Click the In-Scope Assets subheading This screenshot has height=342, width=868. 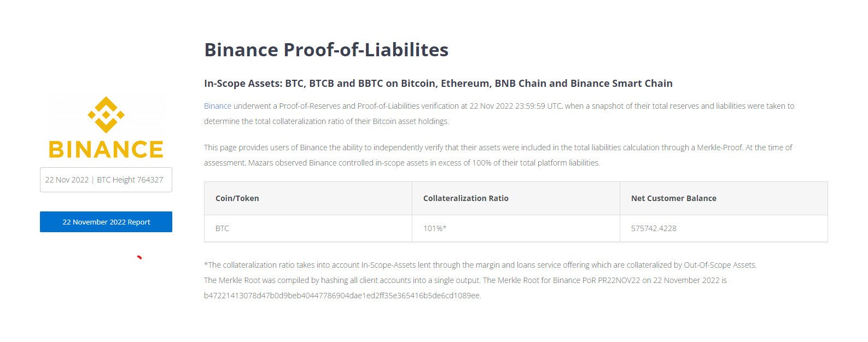coord(438,84)
